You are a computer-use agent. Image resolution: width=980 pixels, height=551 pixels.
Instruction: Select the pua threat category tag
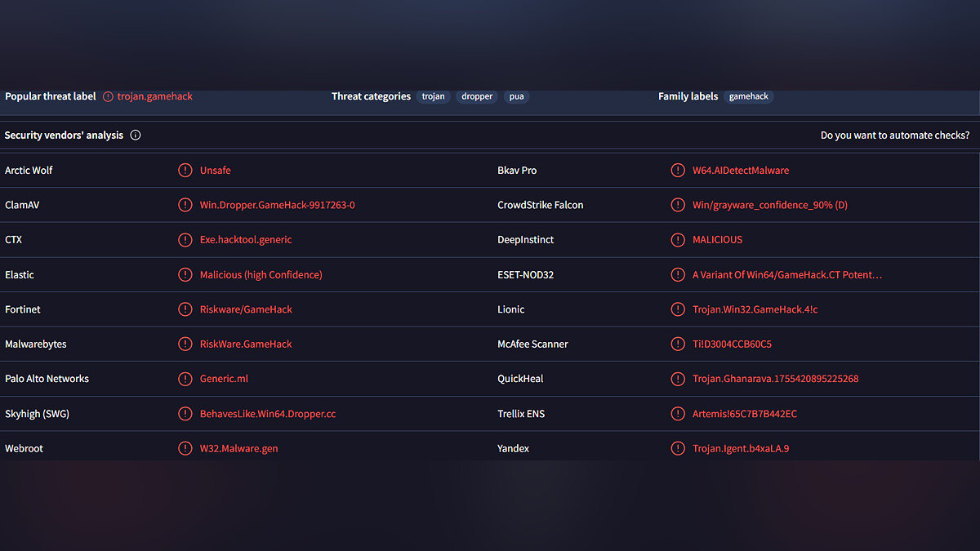[516, 96]
